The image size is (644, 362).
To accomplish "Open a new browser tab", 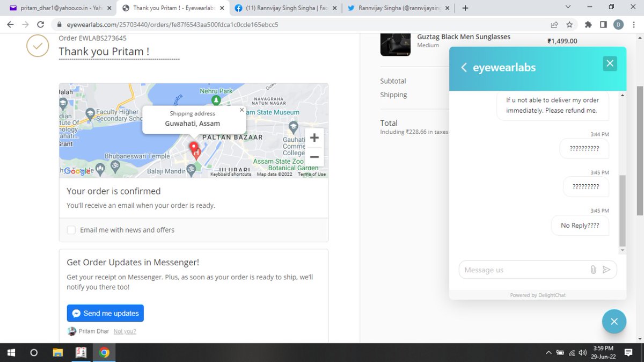I will click(x=465, y=8).
